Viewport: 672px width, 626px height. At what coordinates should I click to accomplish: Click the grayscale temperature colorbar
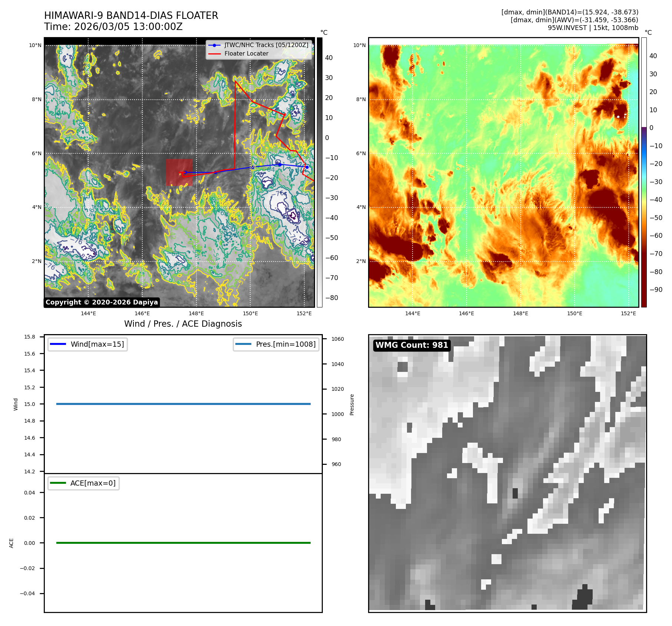[320, 172]
